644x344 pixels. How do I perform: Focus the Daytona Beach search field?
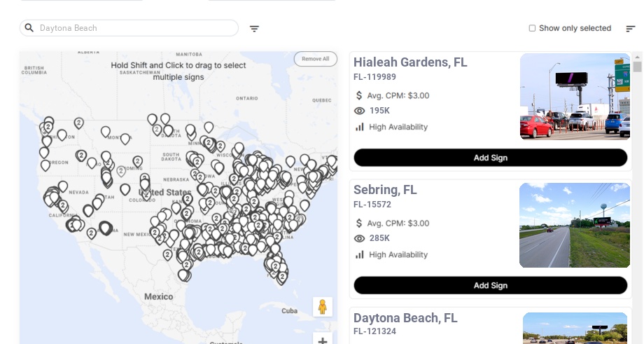pyautogui.click(x=136, y=28)
